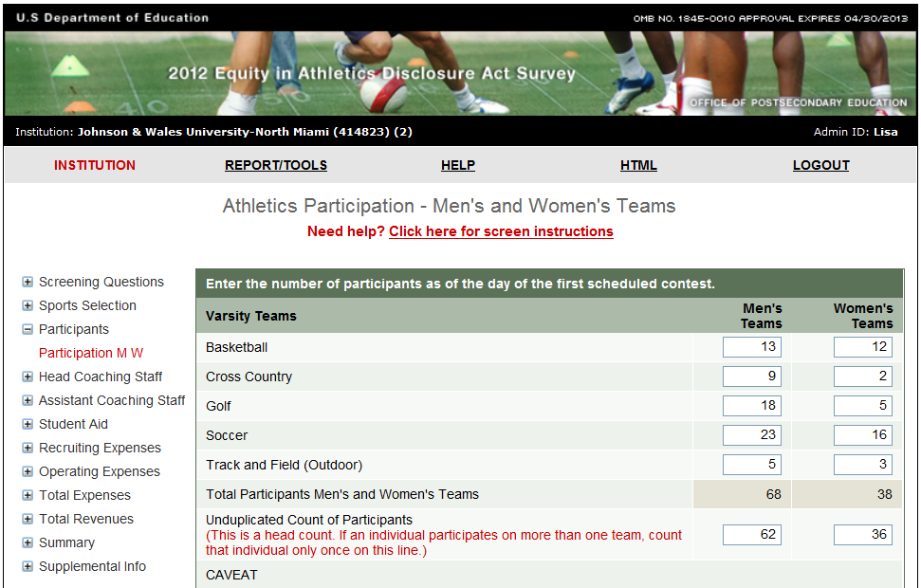This screenshot has height=588, width=921.
Task: Click the Women's Soccer participants field
Action: click(x=863, y=435)
